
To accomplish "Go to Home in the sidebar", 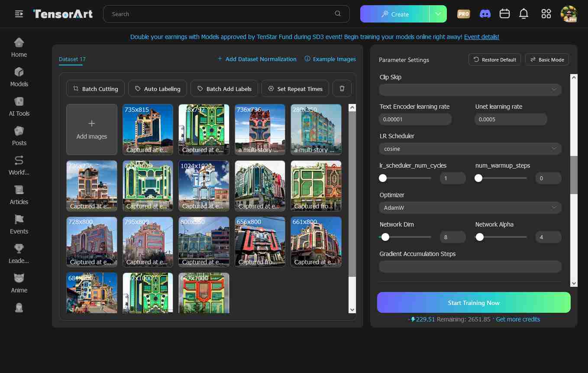I will click(19, 48).
